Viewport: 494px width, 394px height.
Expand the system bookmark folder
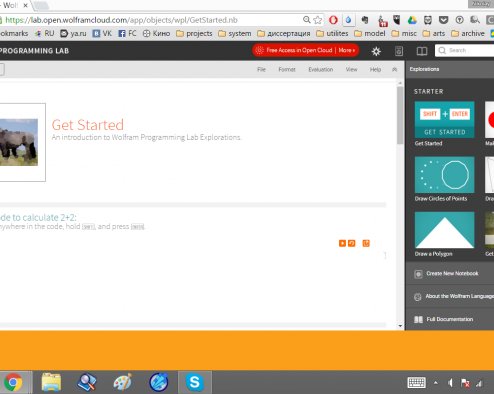coord(235,33)
